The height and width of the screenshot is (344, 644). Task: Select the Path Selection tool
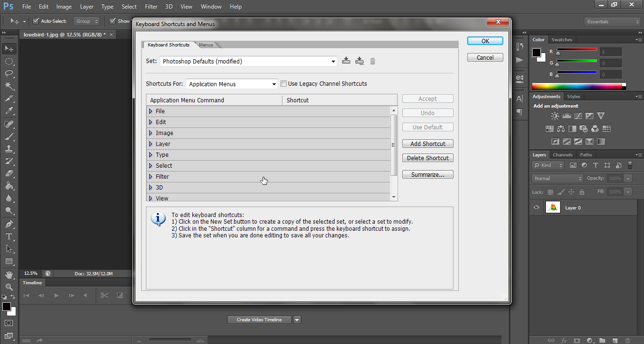[9, 249]
